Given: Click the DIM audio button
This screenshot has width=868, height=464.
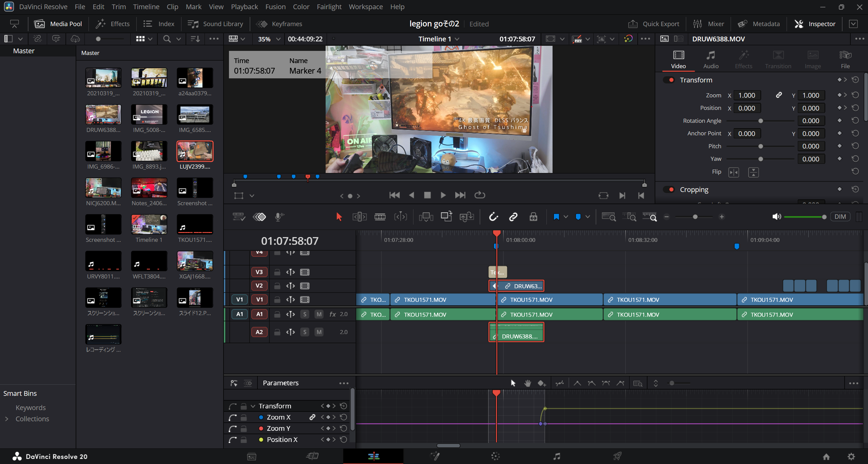Looking at the screenshot, I should point(840,217).
